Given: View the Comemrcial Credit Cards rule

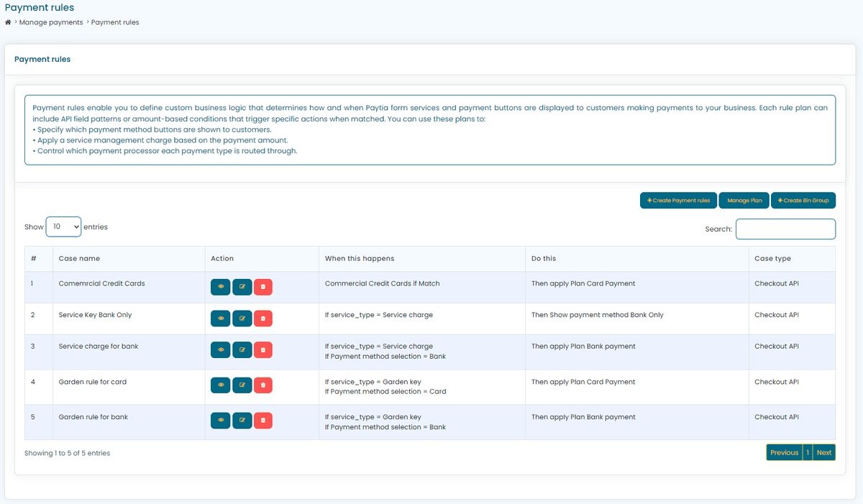Looking at the screenshot, I should click(221, 287).
